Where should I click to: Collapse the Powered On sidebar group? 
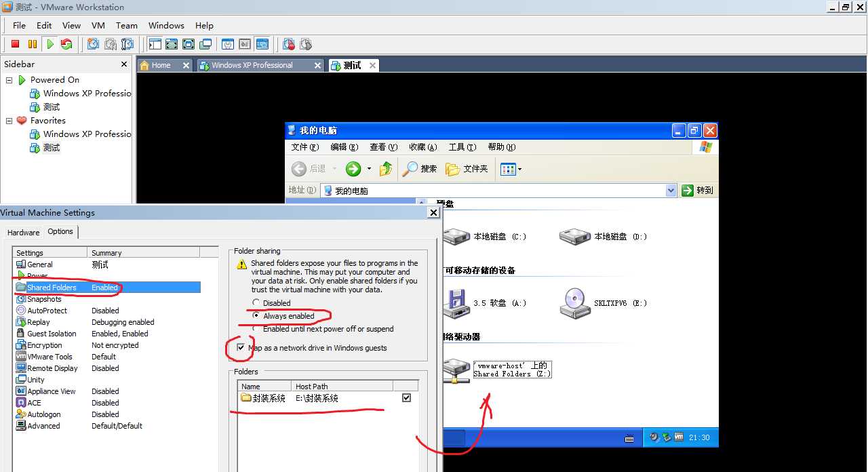(9, 80)
